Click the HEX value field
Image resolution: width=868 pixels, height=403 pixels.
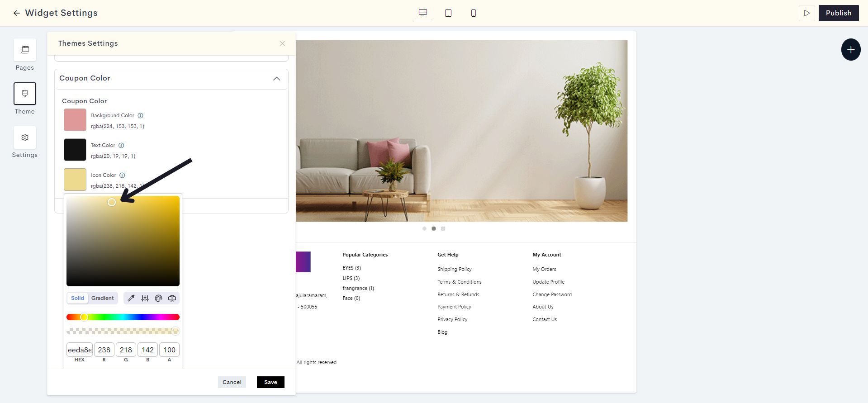click(x=80, y=350)
